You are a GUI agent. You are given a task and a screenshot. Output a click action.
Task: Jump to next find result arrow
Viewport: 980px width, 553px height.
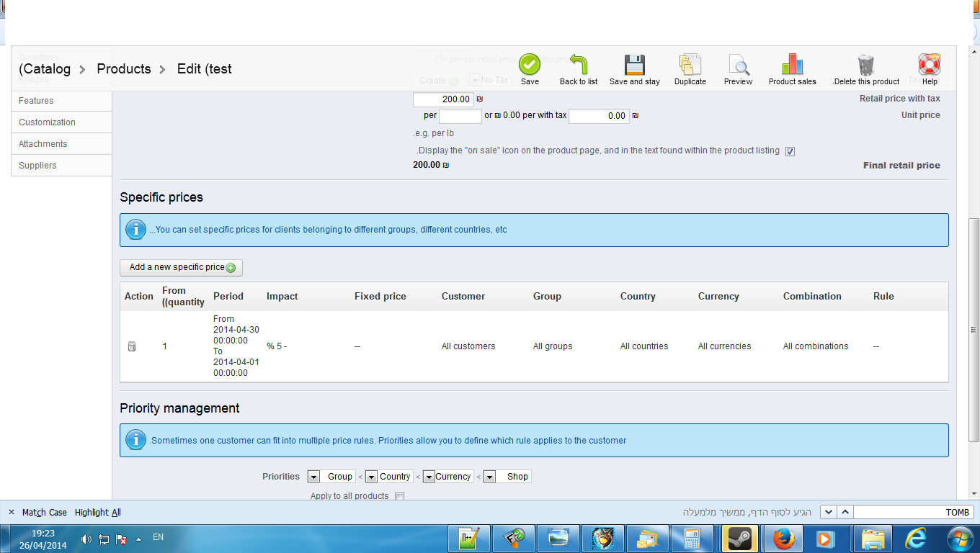tap(829, 512)
